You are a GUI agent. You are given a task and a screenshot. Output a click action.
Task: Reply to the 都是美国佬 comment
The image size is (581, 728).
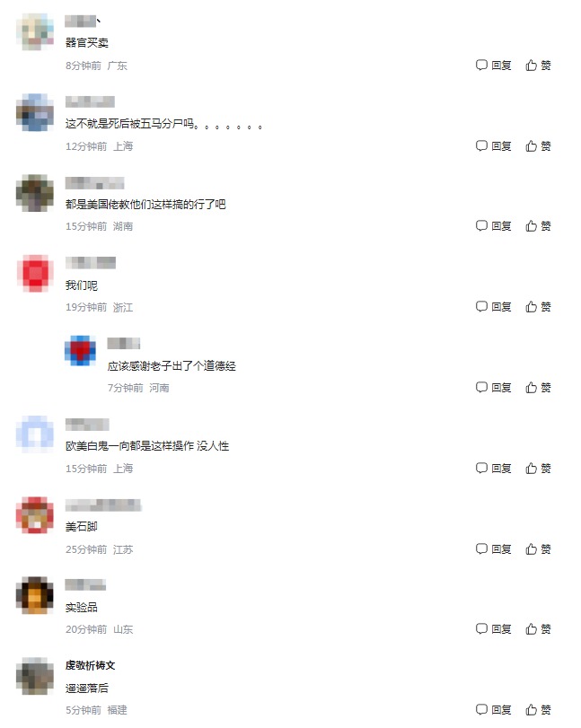(493, 225)
